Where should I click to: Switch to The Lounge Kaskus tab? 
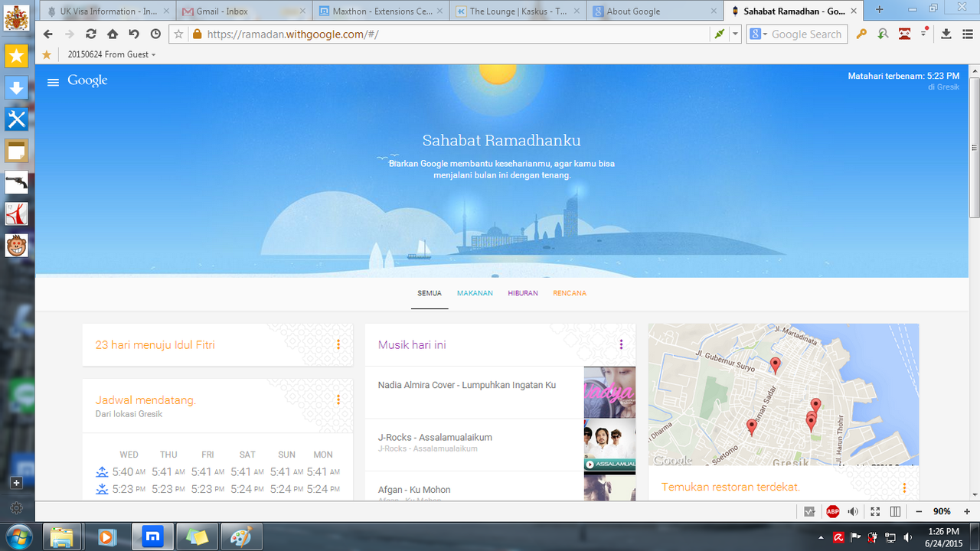point(518,11)
